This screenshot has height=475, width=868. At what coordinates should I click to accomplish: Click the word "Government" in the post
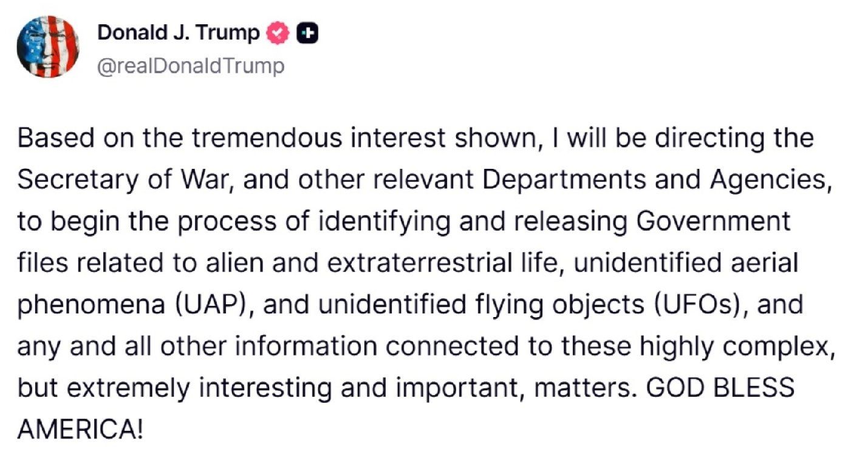point(713,222)
